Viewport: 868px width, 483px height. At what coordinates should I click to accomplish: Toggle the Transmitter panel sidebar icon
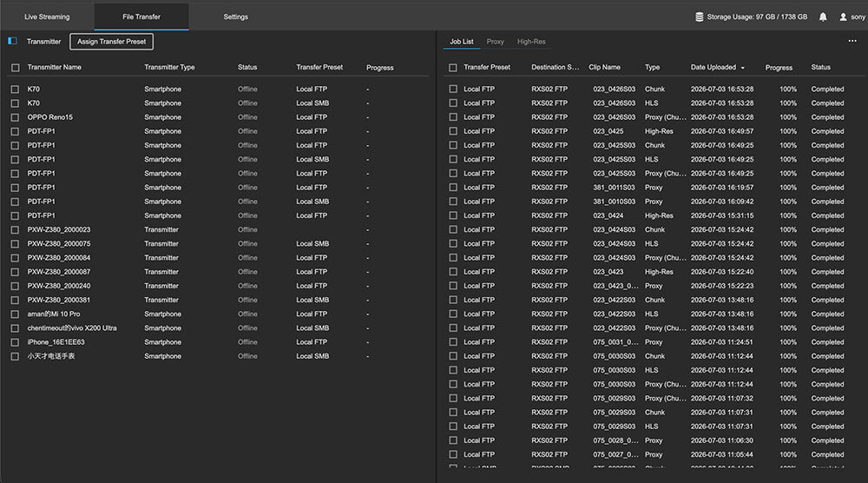coord(13,41)
